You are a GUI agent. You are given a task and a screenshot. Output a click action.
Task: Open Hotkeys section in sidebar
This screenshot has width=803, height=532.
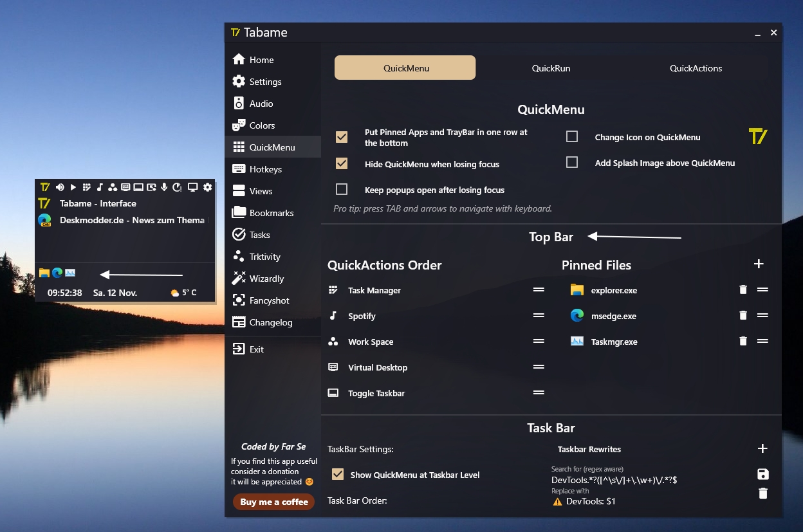tap(273, 169)
